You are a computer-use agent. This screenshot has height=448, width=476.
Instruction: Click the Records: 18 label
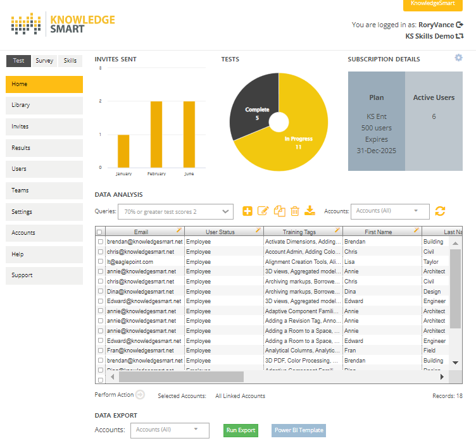pos(448,395)
